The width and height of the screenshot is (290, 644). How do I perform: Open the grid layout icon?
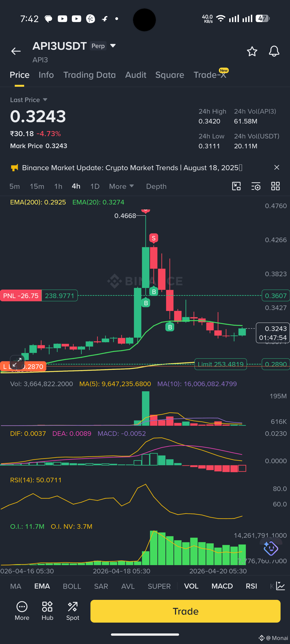pyautogui.click(x=275, y=186)
